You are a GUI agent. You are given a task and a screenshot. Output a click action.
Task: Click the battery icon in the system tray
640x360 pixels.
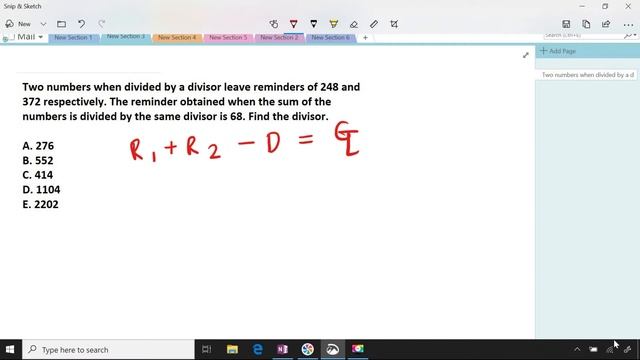[x=593, y=349]
